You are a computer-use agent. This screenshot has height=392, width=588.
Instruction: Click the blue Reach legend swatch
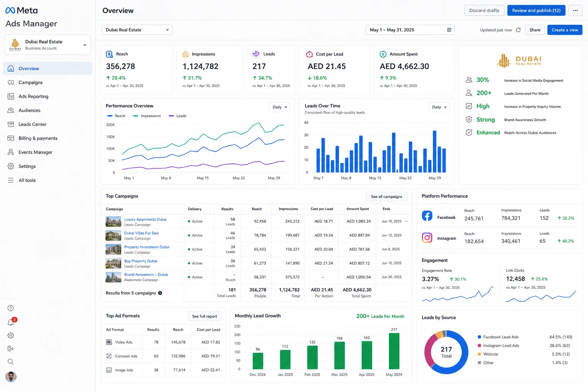click(x=110, y=116)
